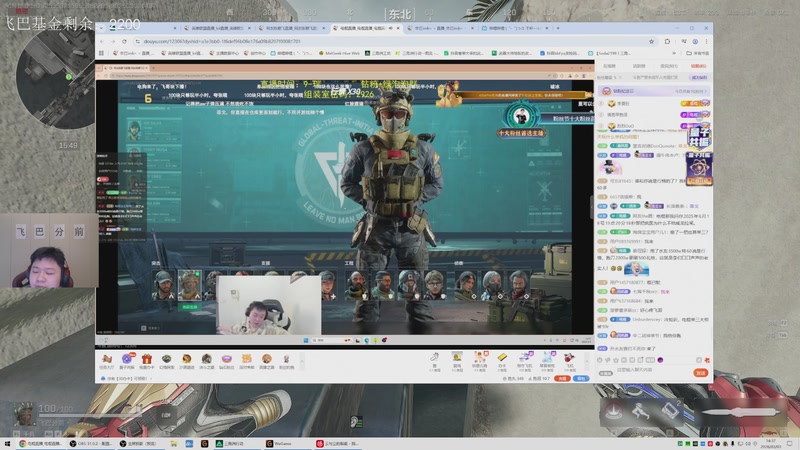The height and width of the screenshot is (450, 800).
Task: Select the red highlighted chat panel tab
Action: [698, 66]
